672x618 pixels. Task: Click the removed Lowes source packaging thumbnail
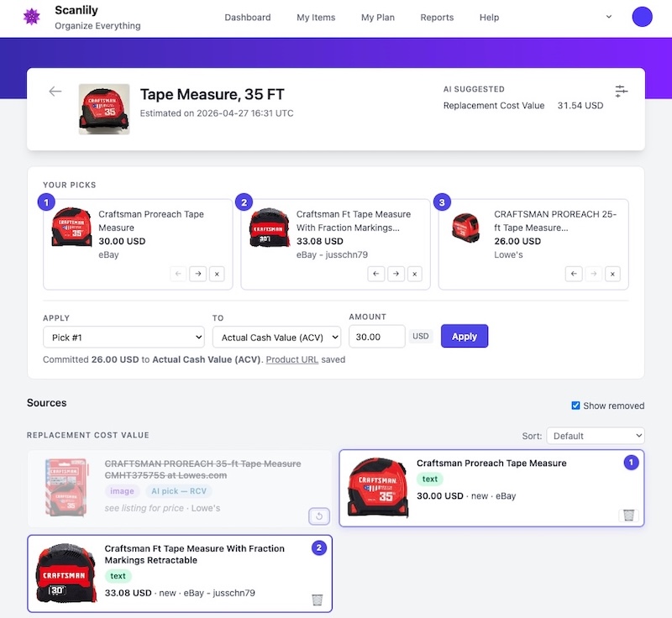click(66, 487)
